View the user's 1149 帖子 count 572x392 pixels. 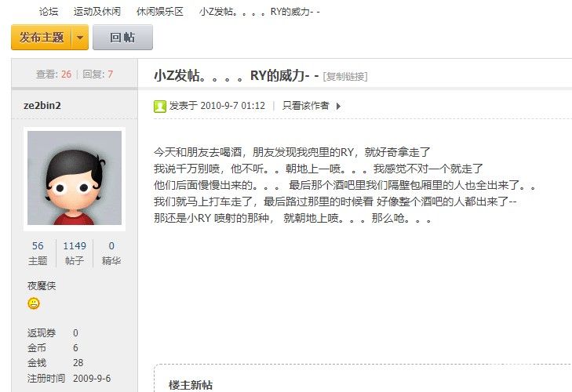tap(75, 253)
